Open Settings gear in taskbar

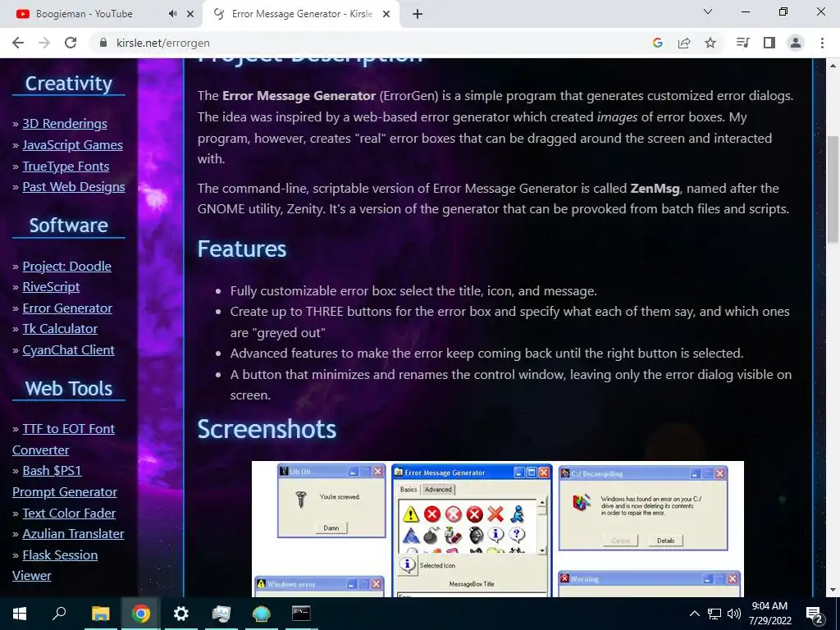[181, 614]
